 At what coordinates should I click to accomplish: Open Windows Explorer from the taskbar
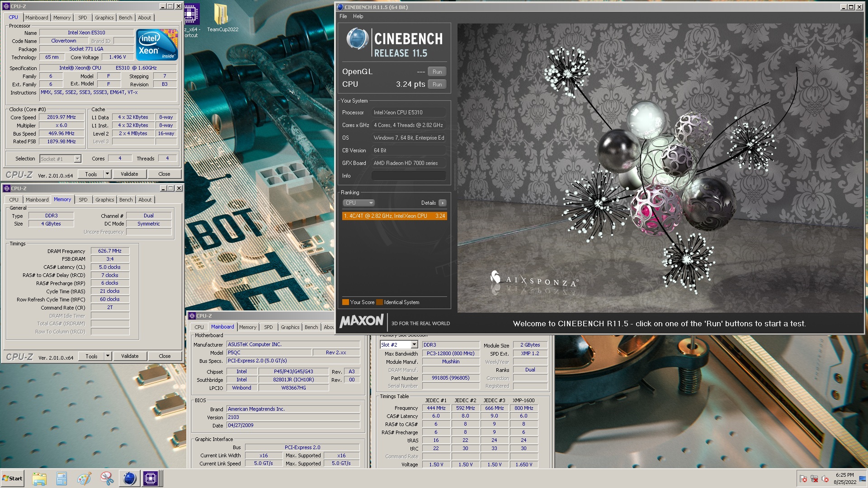[39, 479]
